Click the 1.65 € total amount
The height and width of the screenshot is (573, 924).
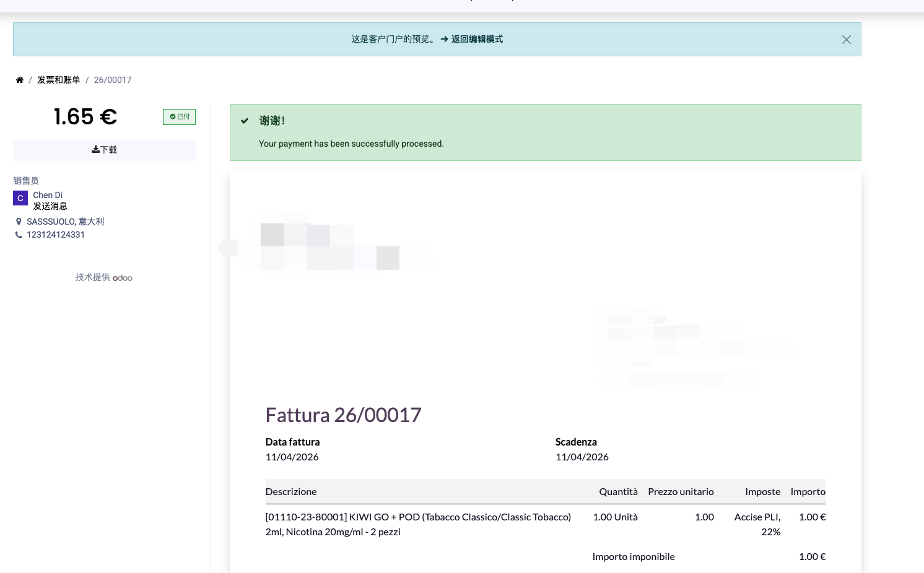85,116
